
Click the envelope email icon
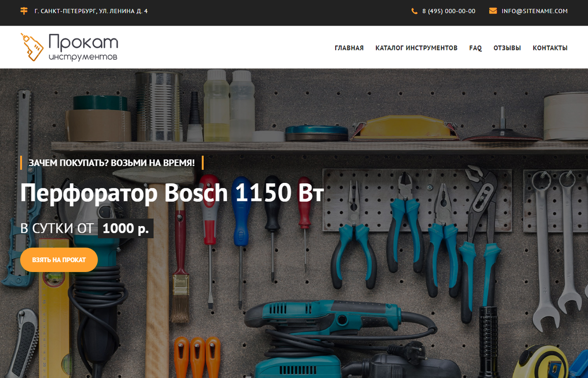coord(492,10)
